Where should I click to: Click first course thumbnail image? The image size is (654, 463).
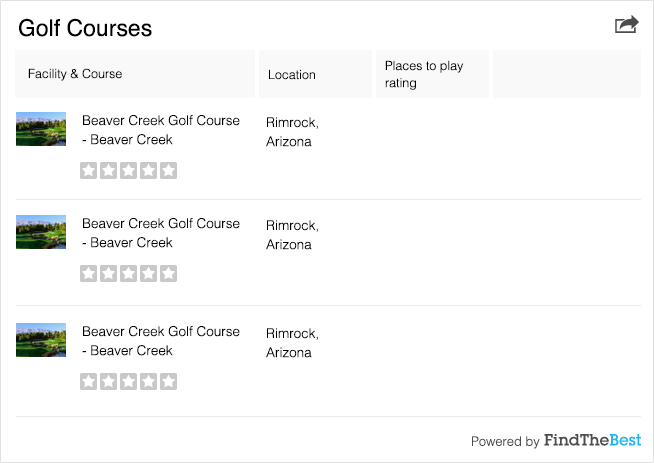41,129
